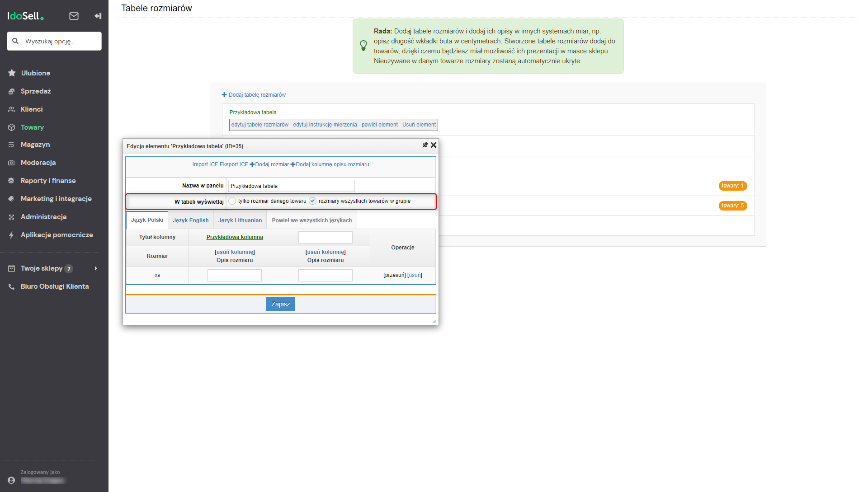Switch to Język English tab
Screen dimensions: 868x492
[x=191, y=220]
